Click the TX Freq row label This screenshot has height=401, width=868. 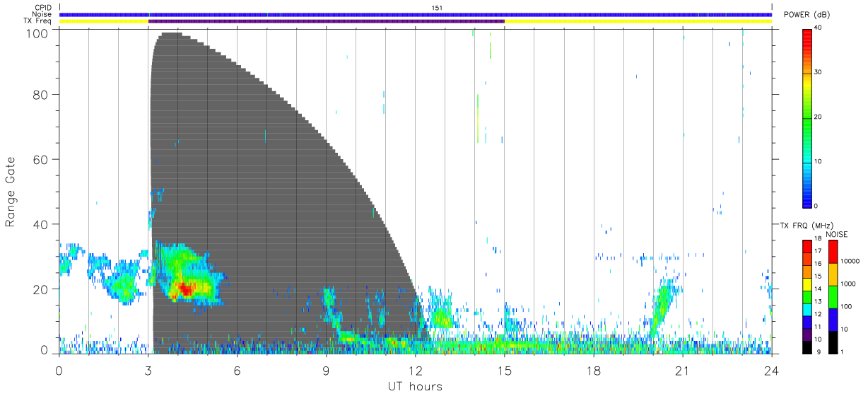[x=38, y=21]
